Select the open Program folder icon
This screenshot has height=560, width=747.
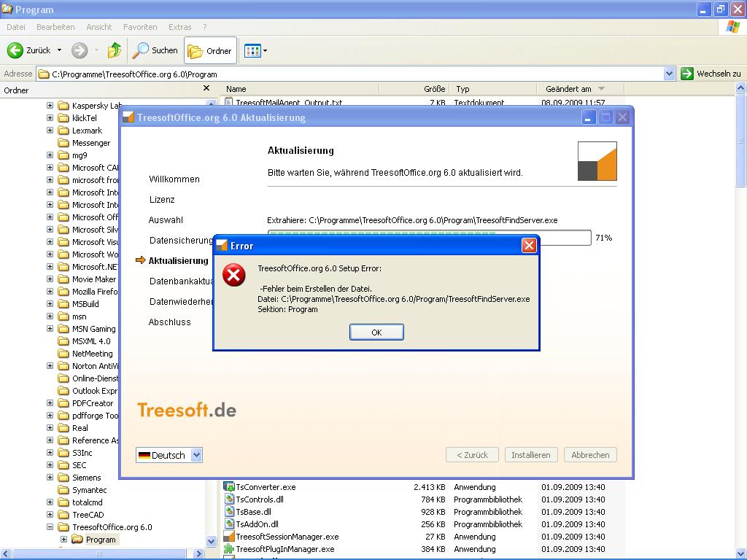[77, 540]
